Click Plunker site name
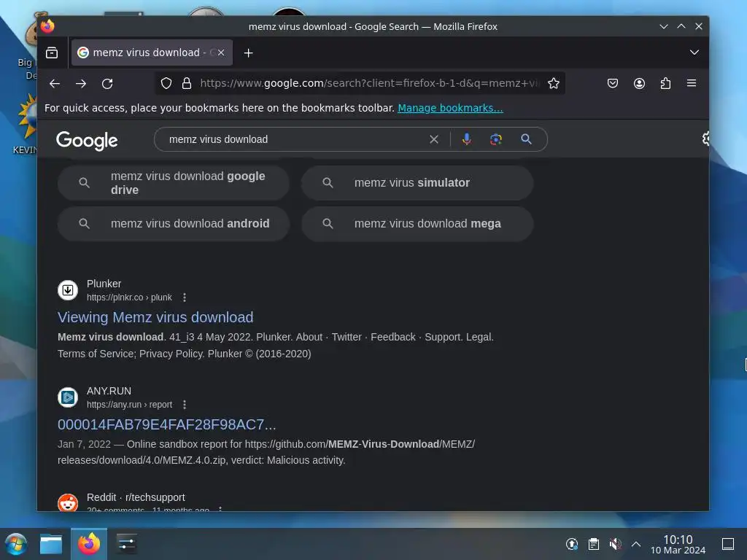Viewport: 747px width, 560px height. (x=104, y=284)
